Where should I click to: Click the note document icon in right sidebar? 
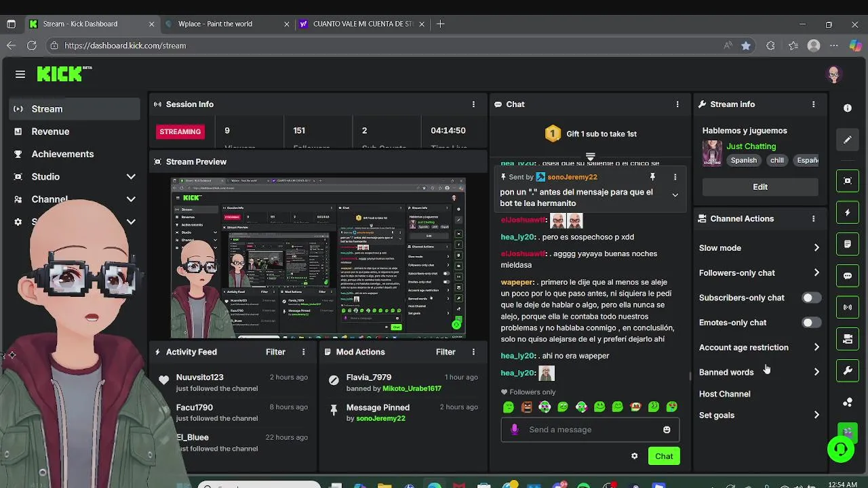point(848,244)
